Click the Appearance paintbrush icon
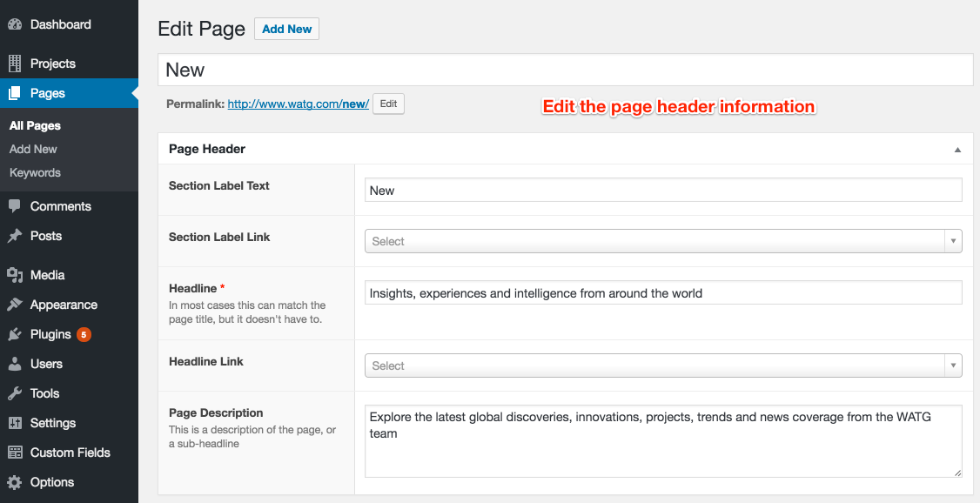 pyautogui.click(x=15, y=305)
